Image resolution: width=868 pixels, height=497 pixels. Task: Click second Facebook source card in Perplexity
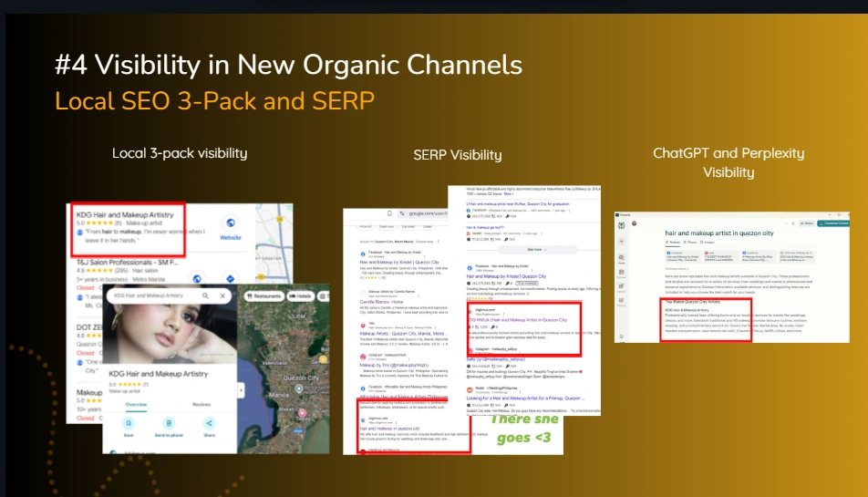(x=759, y=256)
